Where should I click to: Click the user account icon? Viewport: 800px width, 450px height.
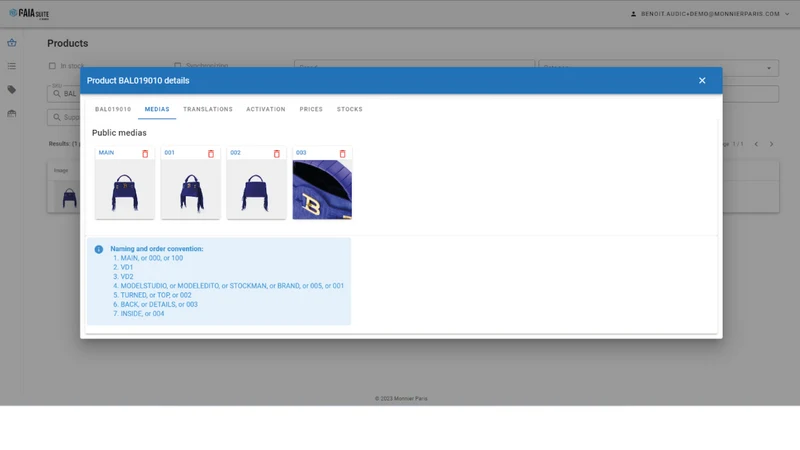[633, 14]
